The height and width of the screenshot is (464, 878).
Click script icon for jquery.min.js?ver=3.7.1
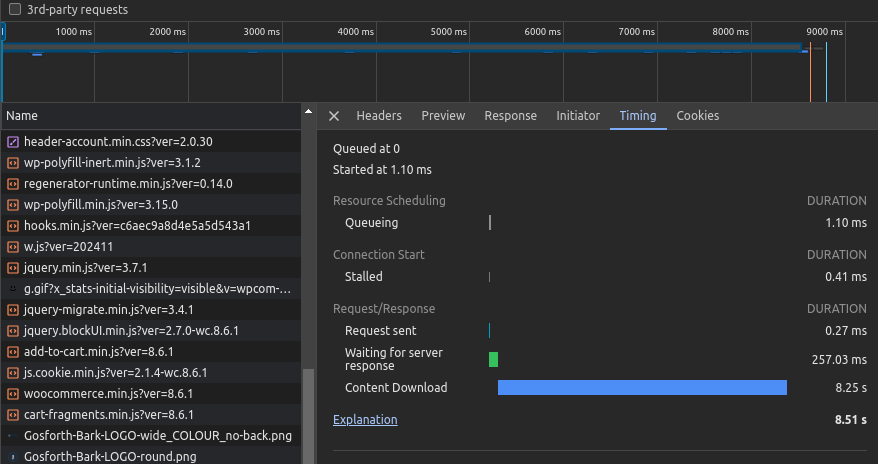[x=13, y=268]
